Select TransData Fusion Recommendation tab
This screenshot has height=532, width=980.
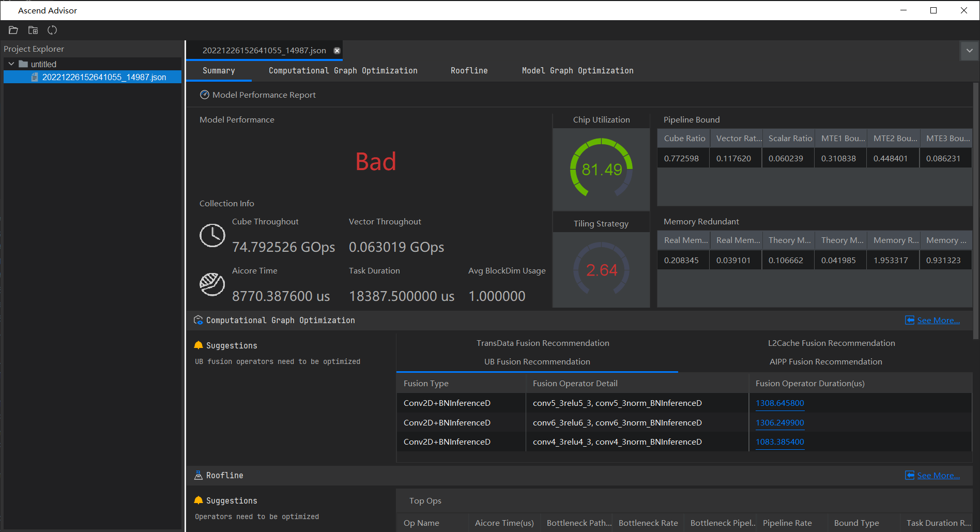[543, 343]
